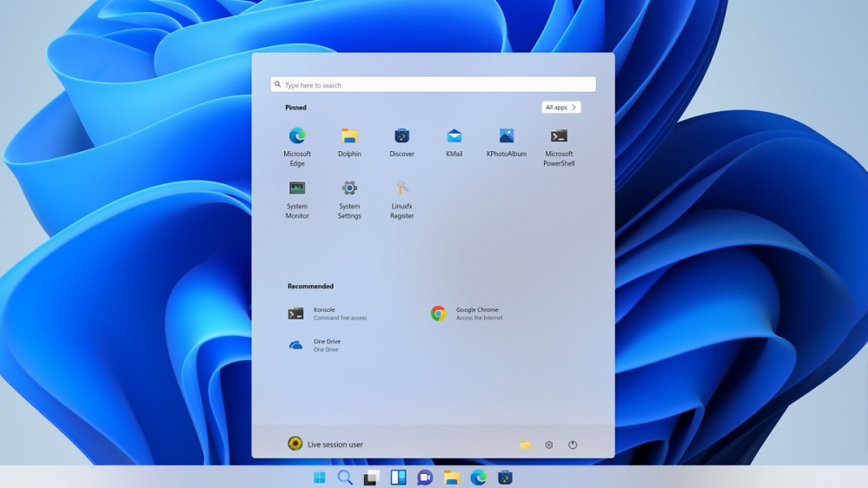868x488 pixels.
Task: Click the Live session user avatar
Action: (x=295, y=443)
